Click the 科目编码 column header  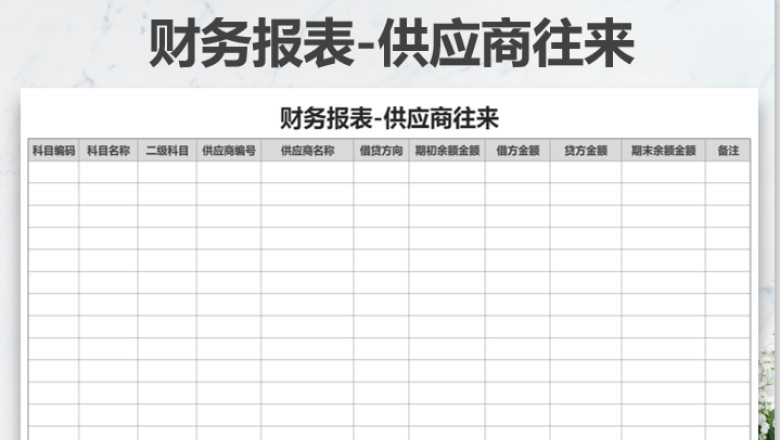54,150
